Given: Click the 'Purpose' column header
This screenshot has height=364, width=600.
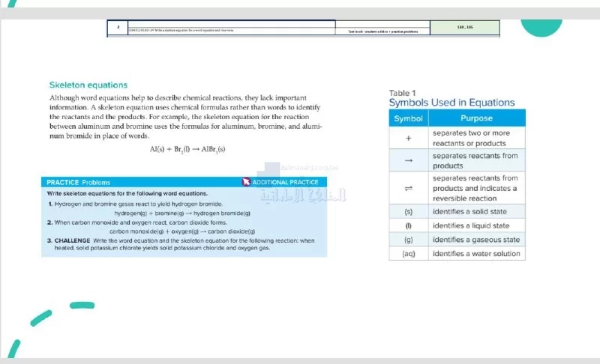Looking at the screenshot, I should tap(477, 118).
